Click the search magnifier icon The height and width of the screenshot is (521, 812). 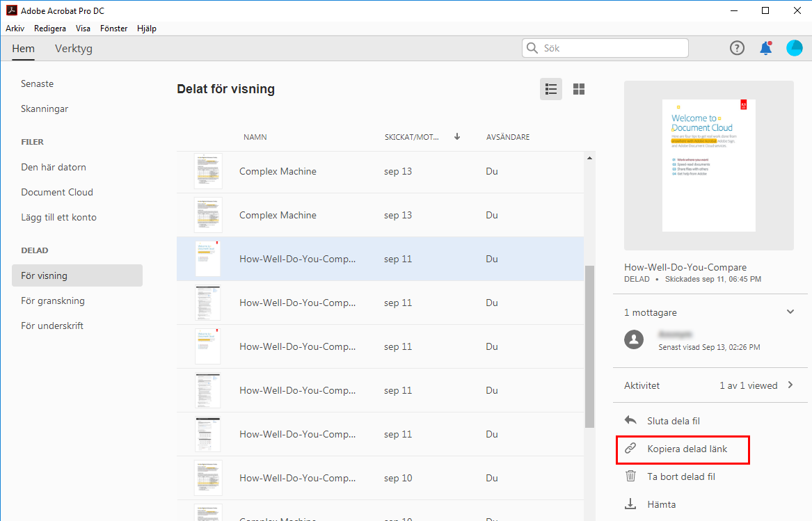(x=532, y=48)
